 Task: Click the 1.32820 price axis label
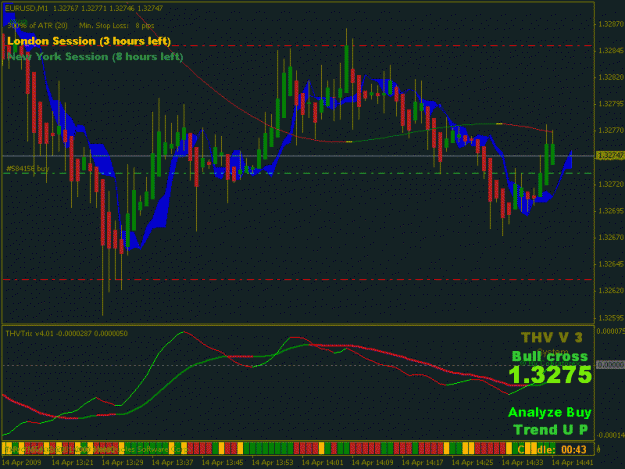[x=611, y=77]
